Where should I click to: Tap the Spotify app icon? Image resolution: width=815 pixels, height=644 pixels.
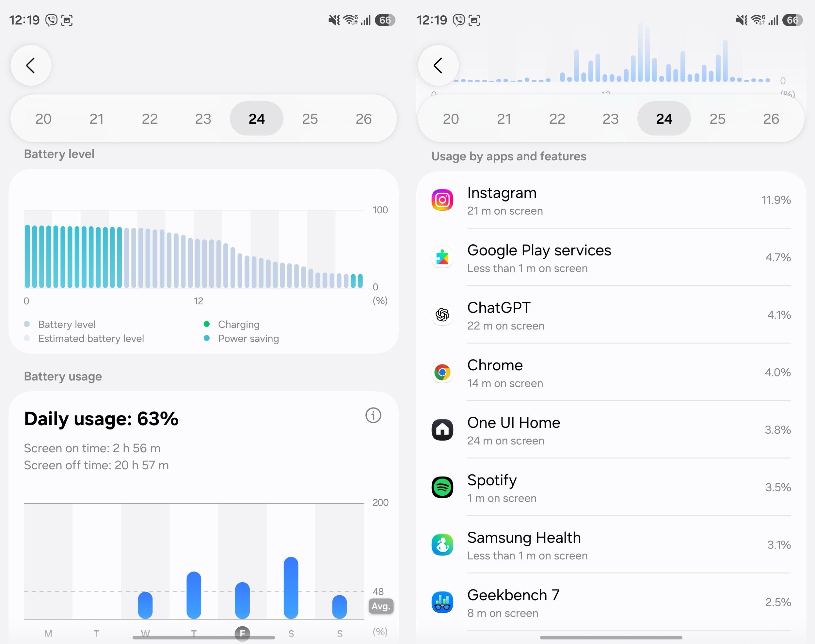click(x=442, y=487)
